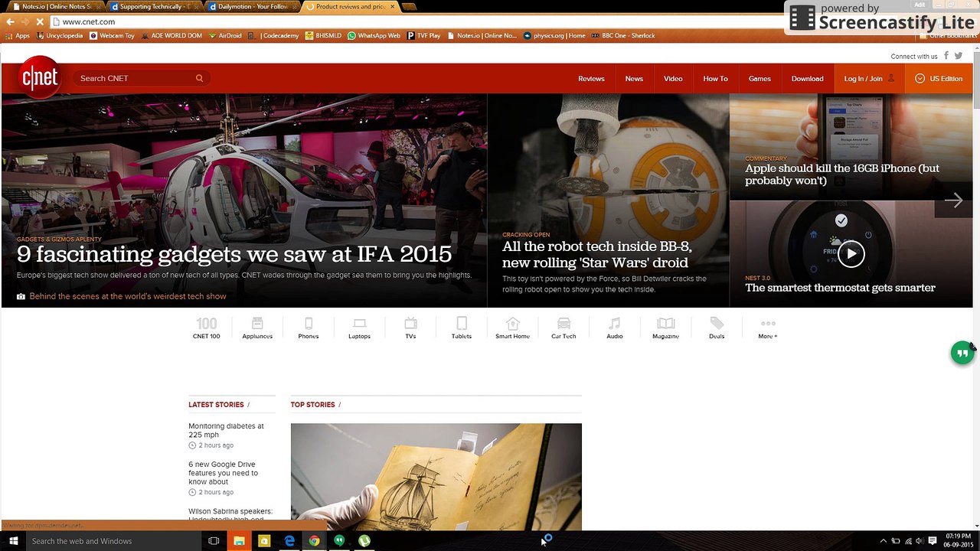Open the 16GB iPhone commentary article

pyautogui.click(x=842, y=174)
